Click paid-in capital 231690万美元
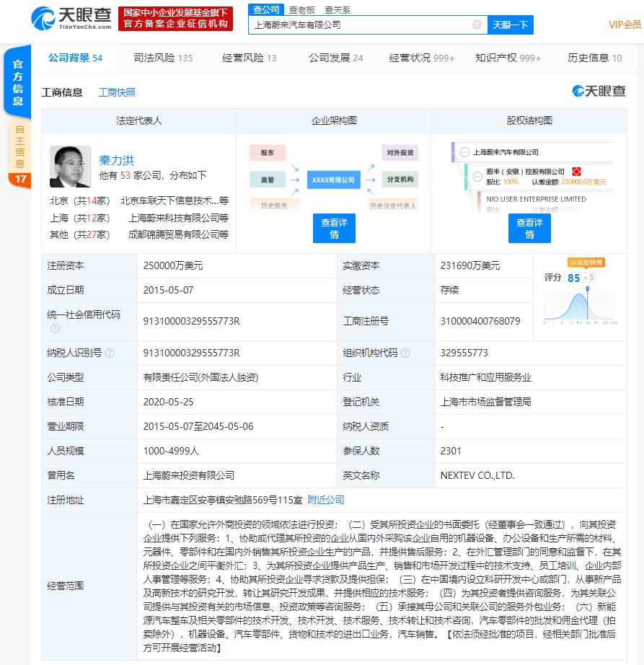This screenshot has width=644, height=665. pyautogui.click(x=470, y=265)
